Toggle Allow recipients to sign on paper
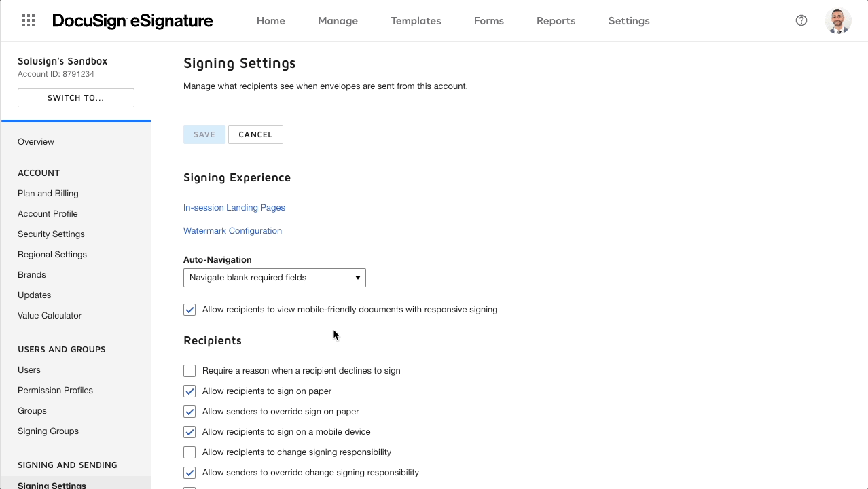Image resolution: width=868 pixels, height=489 pixels. tap(189, 391)
